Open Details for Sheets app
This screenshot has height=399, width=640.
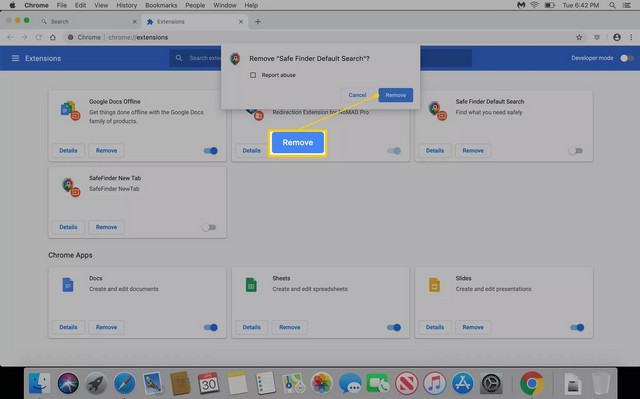pos(251,327)
